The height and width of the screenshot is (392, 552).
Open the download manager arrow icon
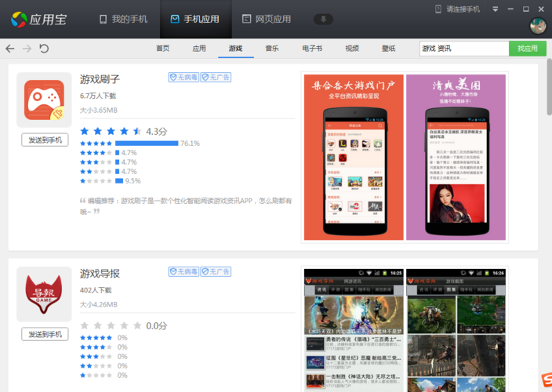coord(323,19)
